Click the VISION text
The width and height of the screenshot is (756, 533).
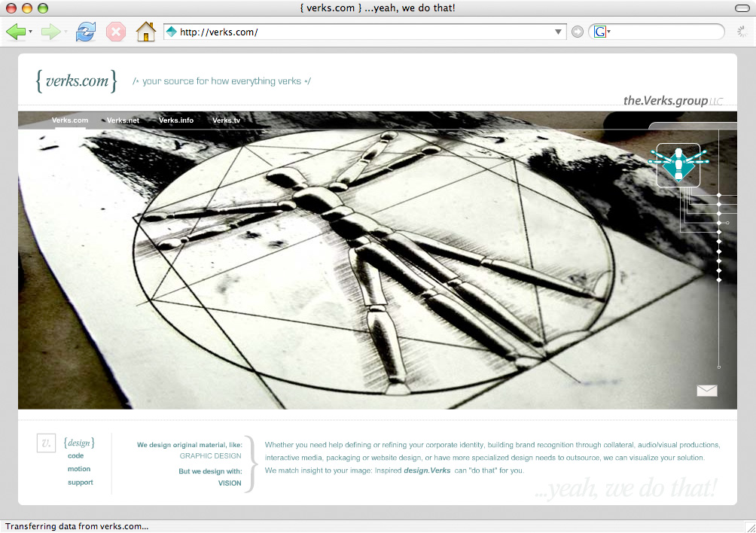[230, 483]
